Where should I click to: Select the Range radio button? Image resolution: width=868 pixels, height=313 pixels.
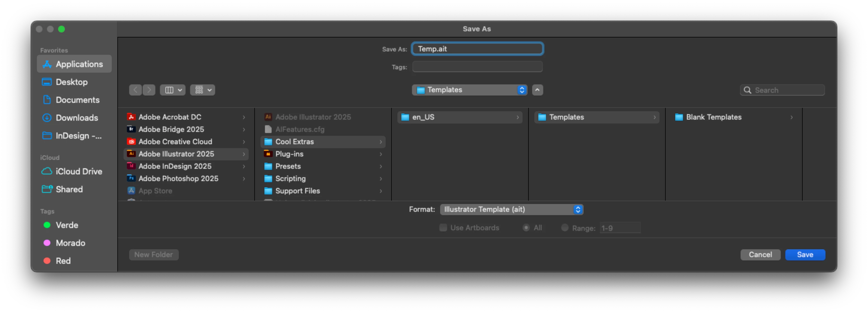coord(565,228)
